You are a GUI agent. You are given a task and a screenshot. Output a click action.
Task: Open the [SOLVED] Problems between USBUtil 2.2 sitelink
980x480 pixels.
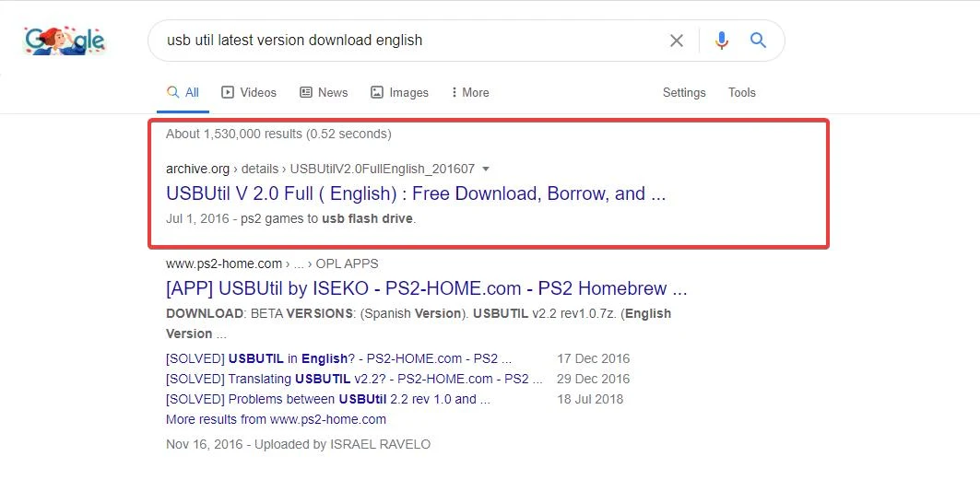(328, 399)
